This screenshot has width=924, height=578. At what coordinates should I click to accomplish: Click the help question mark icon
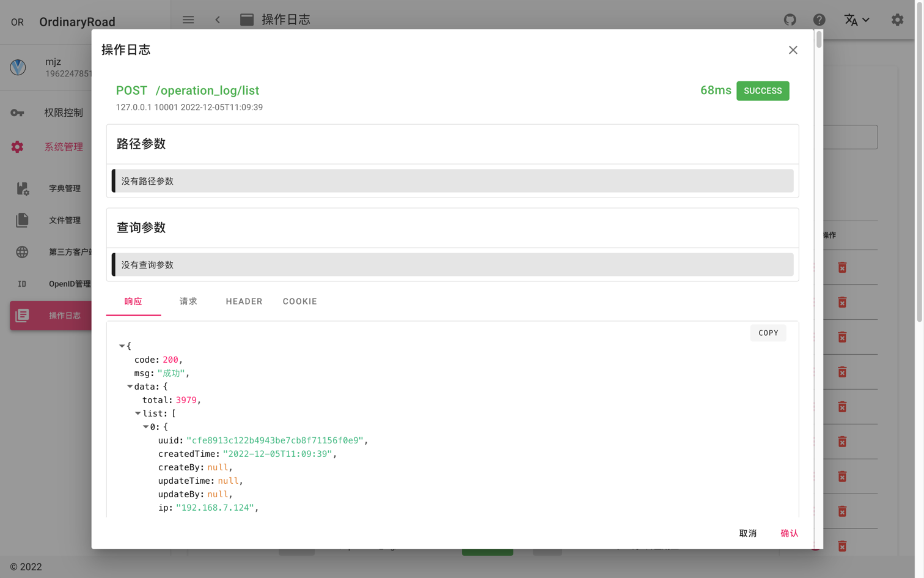pos(819,20)
